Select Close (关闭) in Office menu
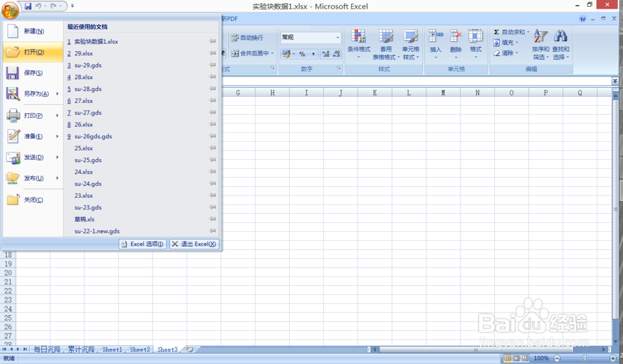The width and height of the screenshot is (623, 364). point(33,200)
